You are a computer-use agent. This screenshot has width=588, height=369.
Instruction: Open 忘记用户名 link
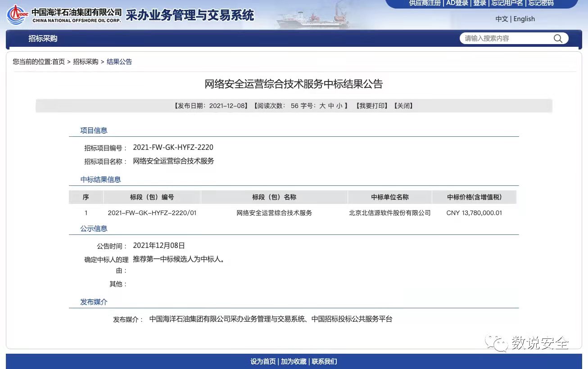[x=507, y=3]
